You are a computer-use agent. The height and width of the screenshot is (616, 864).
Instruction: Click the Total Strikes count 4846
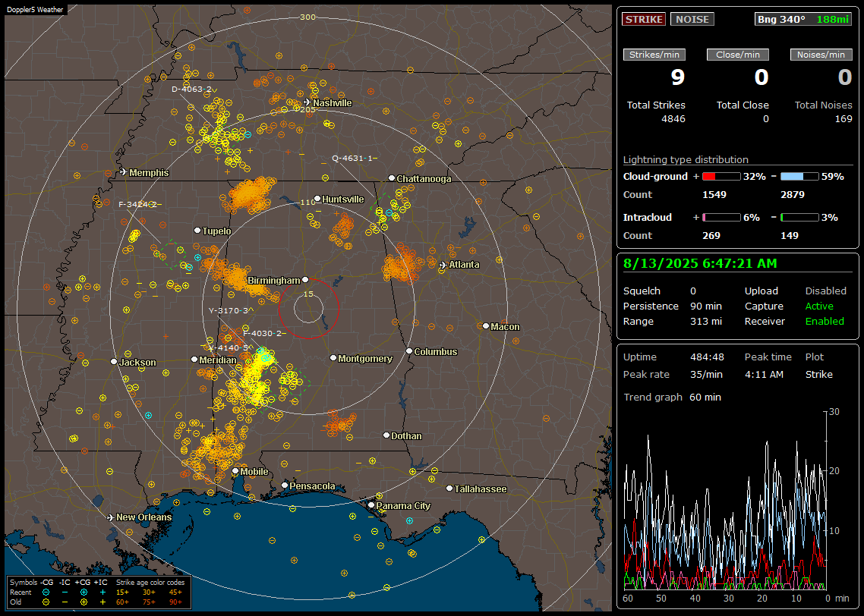click(x=673, y=119)
